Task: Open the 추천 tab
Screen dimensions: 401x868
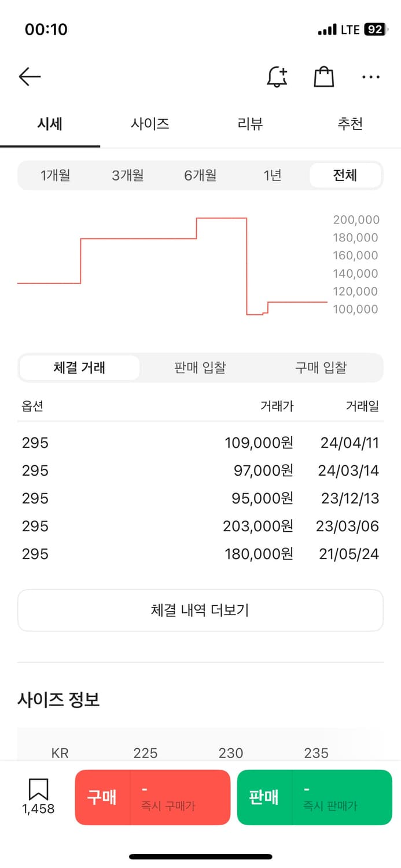Action: tap(350, 123)
